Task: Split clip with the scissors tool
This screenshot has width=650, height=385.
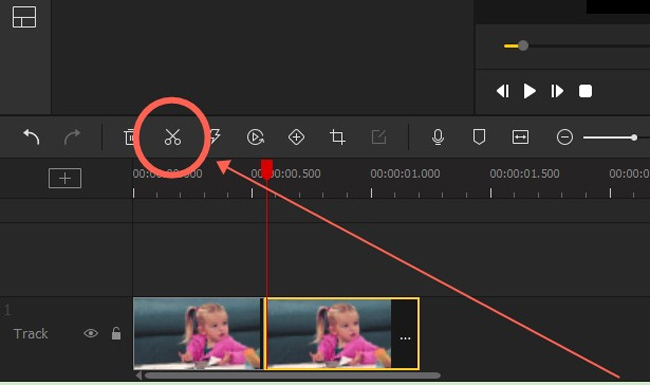Action: (x=173, y=137)
